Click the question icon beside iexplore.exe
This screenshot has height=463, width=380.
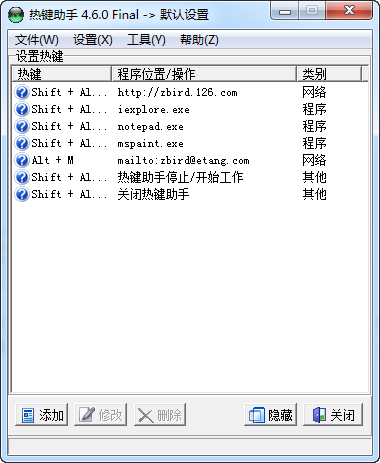click(22, 109)
